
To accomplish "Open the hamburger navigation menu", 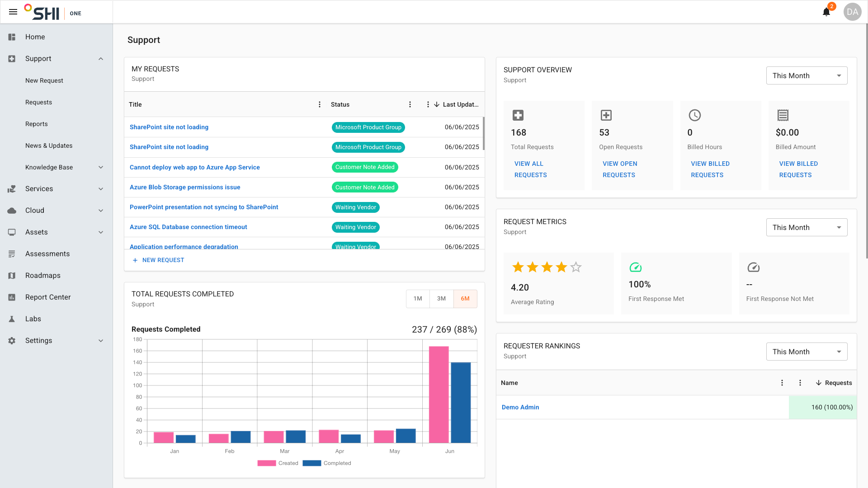I will coord(13,12).
